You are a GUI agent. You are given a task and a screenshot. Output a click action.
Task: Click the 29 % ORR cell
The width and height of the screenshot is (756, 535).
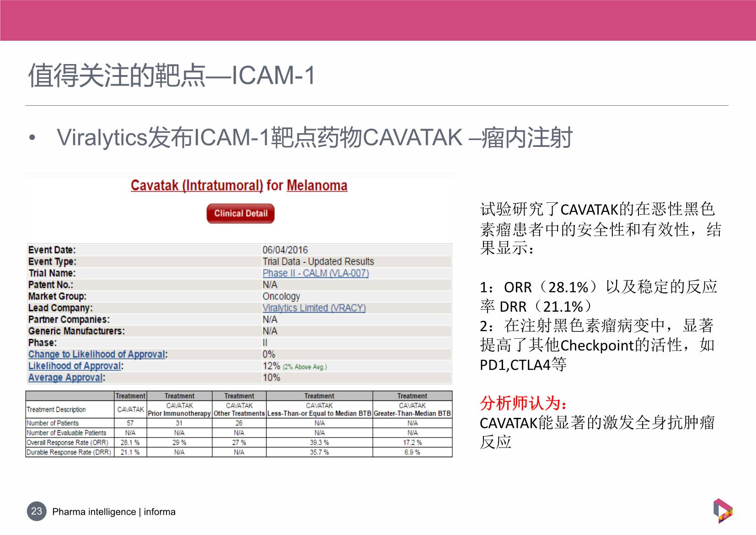click(179, 443)
